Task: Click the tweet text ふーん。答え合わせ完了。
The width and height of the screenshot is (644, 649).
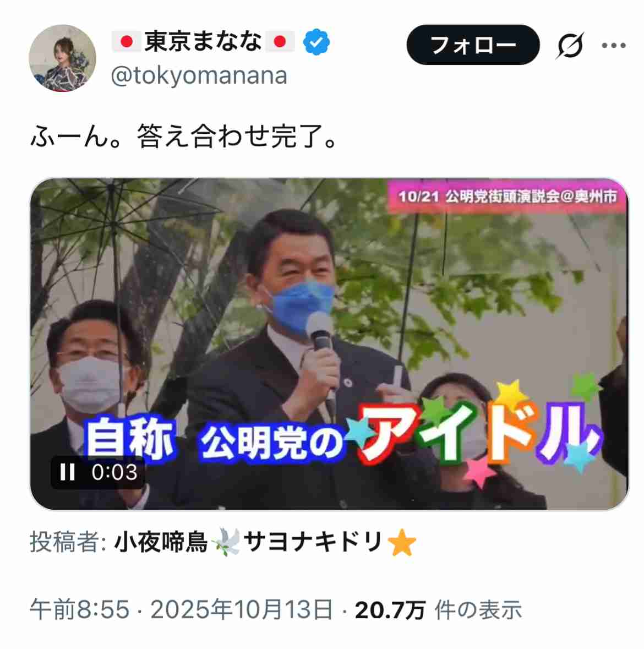Action: [x=184, y=136]
